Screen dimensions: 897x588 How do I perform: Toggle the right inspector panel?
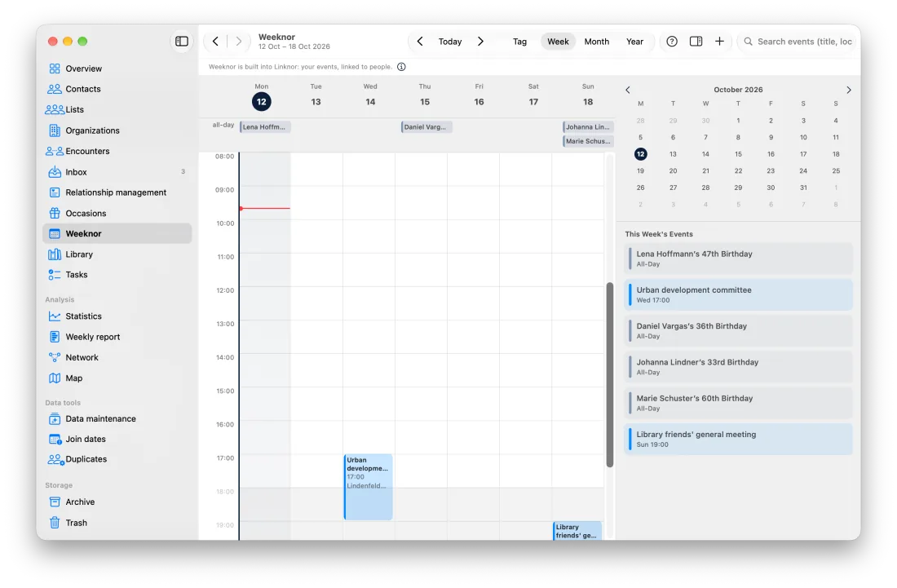click(696, 42)
